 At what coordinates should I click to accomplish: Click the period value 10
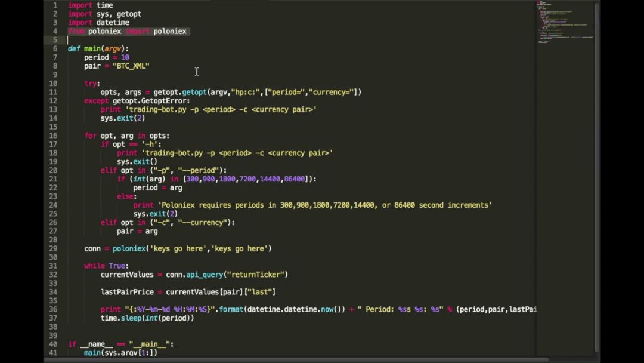[x=125, y=57]
